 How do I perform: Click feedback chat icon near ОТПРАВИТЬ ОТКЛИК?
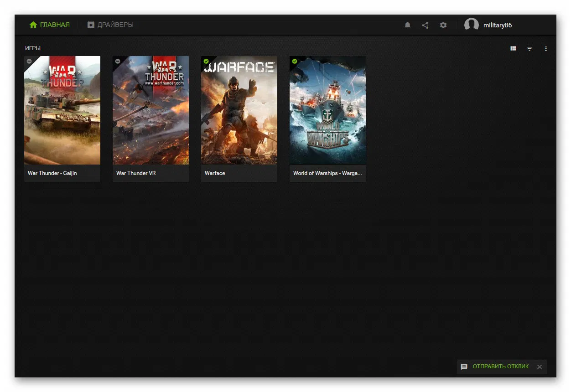(x=464, y=366)
